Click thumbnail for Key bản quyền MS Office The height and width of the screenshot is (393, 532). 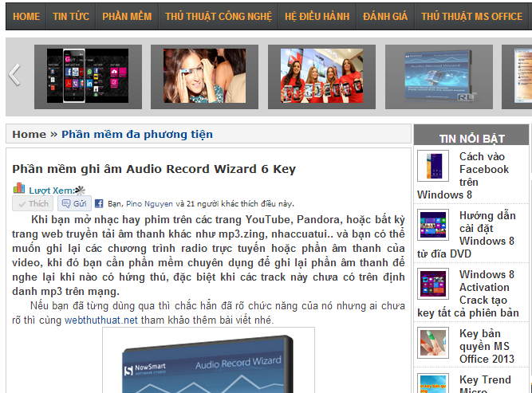click(433, 343)
